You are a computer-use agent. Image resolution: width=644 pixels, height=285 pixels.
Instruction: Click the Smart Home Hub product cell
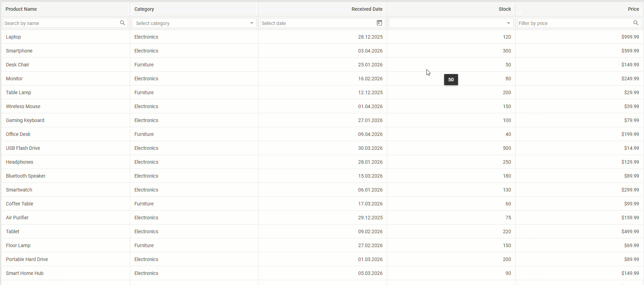pyautogui.click(x=25, y=273)
